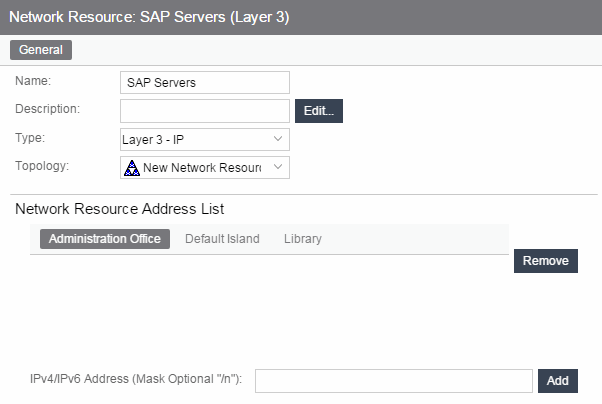Screen dimensions: 602x404
Task: Switch to the Default Island tab
Action: point(222,239)
